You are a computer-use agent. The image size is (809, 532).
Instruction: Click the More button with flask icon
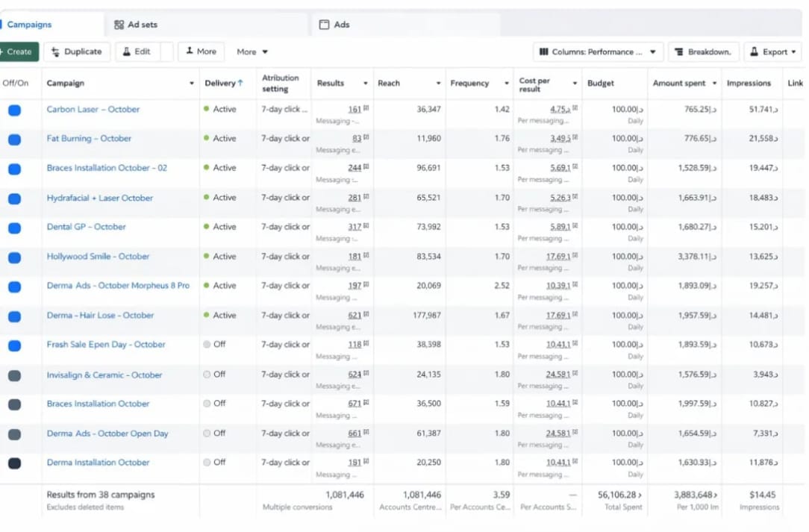pyautogui.click(x=202, y=51)
